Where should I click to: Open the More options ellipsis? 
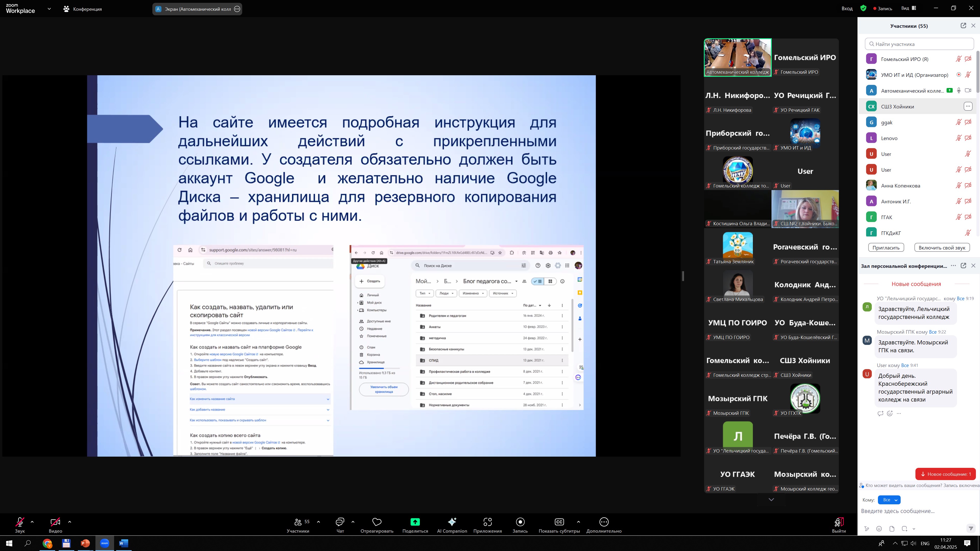[x=604, y=522]
